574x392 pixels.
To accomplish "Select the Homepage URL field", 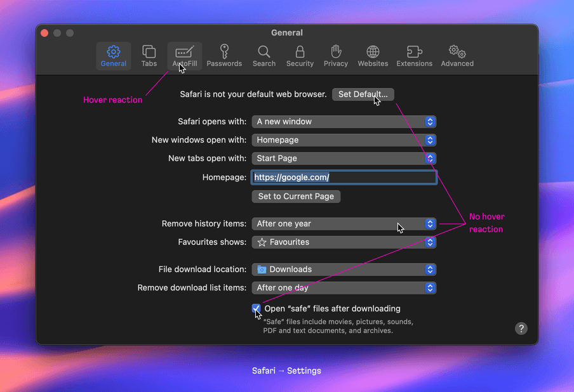I will tap(344, 177).
